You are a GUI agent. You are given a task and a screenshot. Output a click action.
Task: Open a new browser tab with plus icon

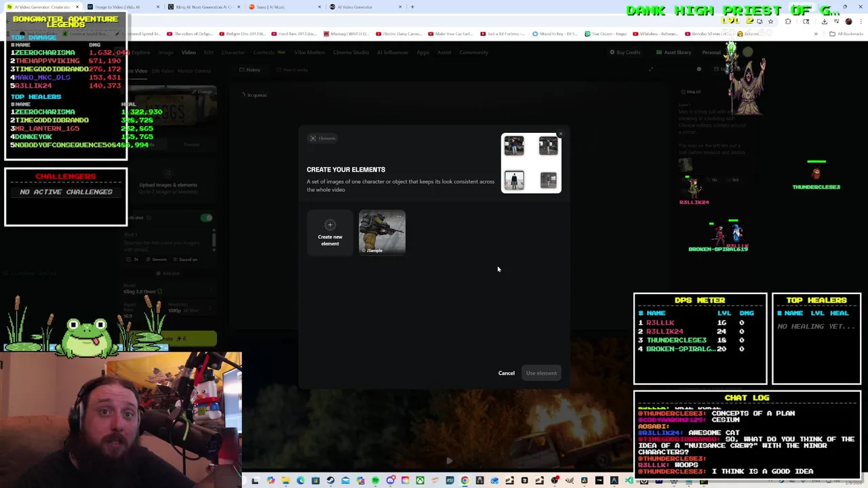click(x=412, y=7)
